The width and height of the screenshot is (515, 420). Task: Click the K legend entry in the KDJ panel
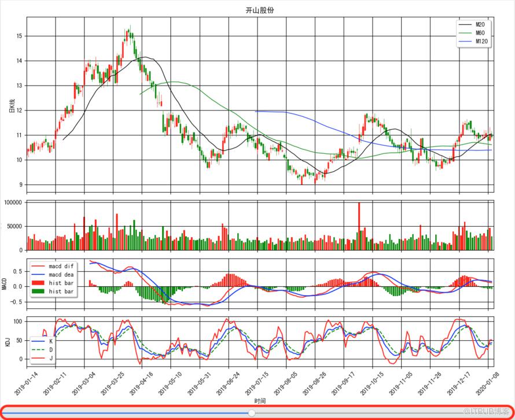pos(42,341)
